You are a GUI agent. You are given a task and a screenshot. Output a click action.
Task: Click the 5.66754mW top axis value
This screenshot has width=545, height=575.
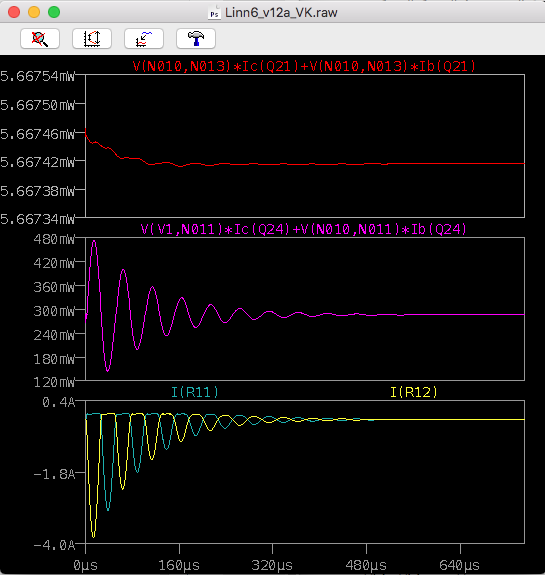pos(37,76)
